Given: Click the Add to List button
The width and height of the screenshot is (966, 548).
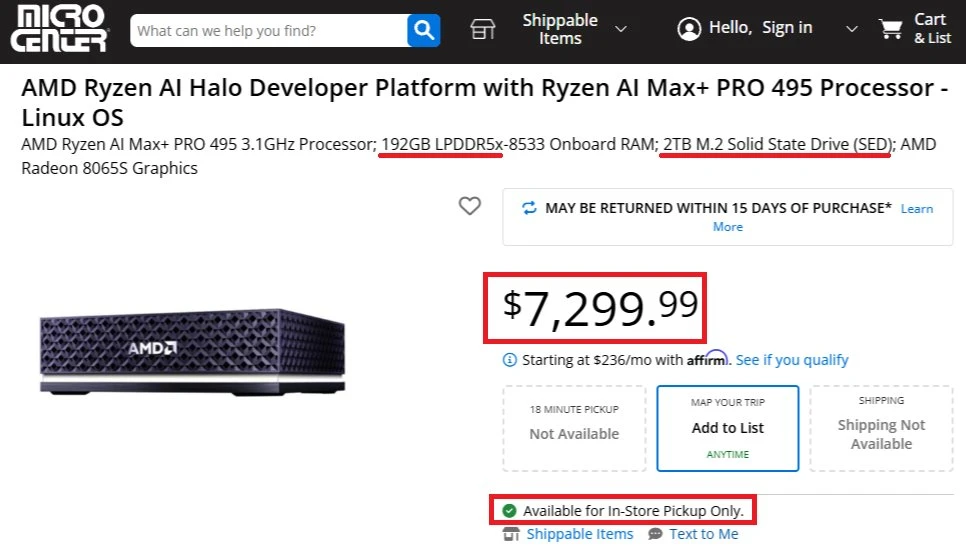Looking at the screenshot, I should 728,429.
